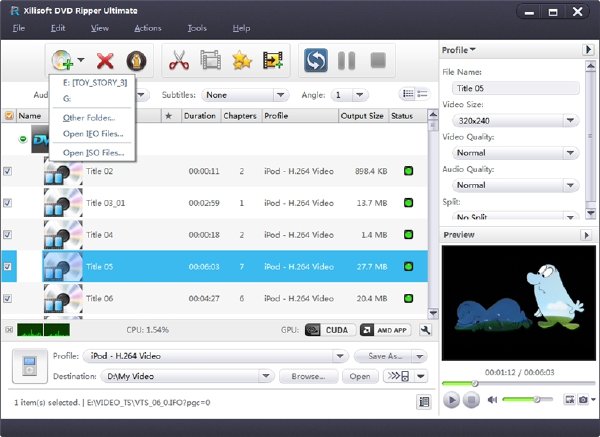Open the Destination path dropdown

pos(188,376)
